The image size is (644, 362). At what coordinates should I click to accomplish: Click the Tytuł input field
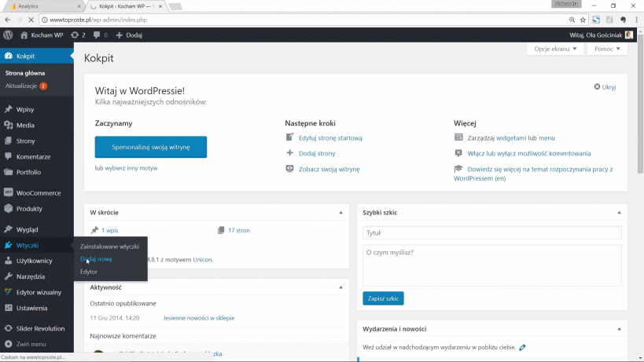click(x=492, y=233)
